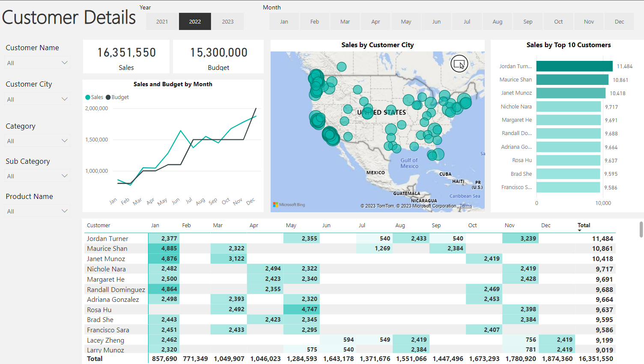
Task: Filter data by the Dec month button
Action: [x=619, y=21]
